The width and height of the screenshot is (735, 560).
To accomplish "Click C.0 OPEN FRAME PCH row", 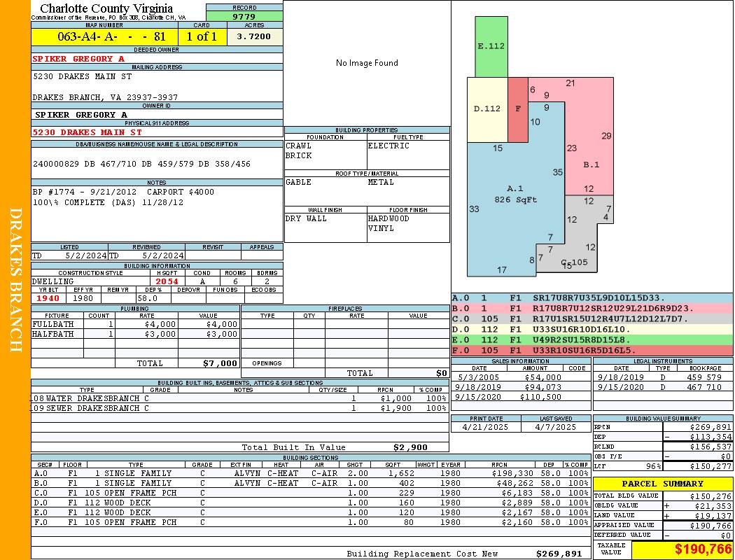I will 311,493.
